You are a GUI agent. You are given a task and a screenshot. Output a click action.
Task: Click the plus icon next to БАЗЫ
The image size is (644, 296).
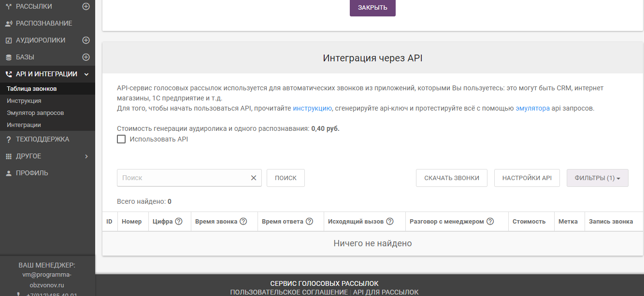click(x=86, y=57)
